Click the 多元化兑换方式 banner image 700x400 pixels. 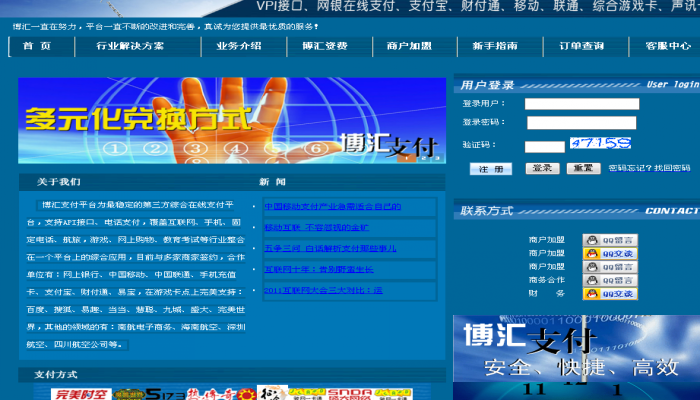231,121
